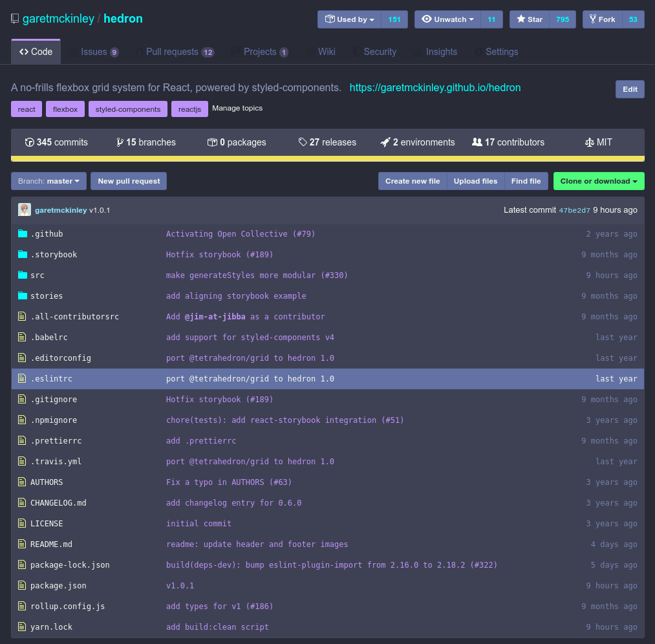Click the flexbox topic tag
This screenshot has width=655, height=644.
65,109
